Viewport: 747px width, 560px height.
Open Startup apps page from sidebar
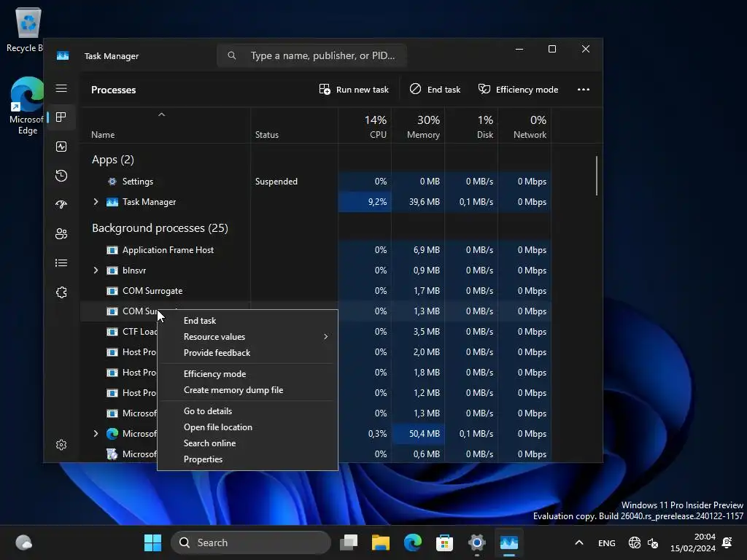61,205
